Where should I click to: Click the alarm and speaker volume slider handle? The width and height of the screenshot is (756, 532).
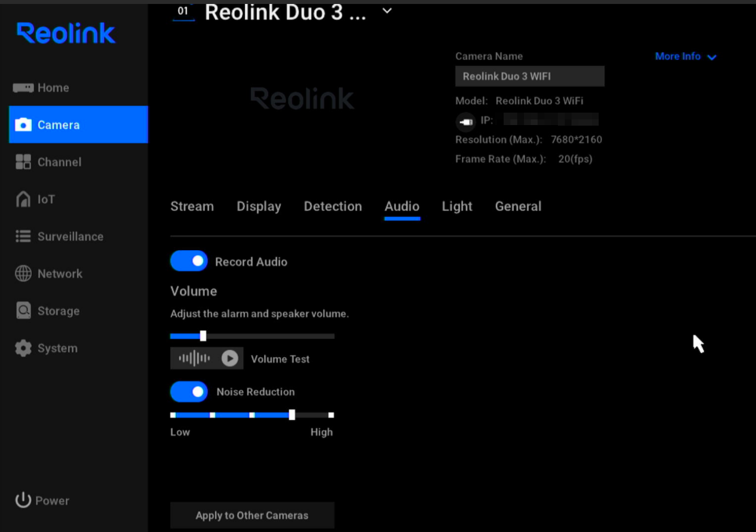pyautogui.click(x=203, y=336)
